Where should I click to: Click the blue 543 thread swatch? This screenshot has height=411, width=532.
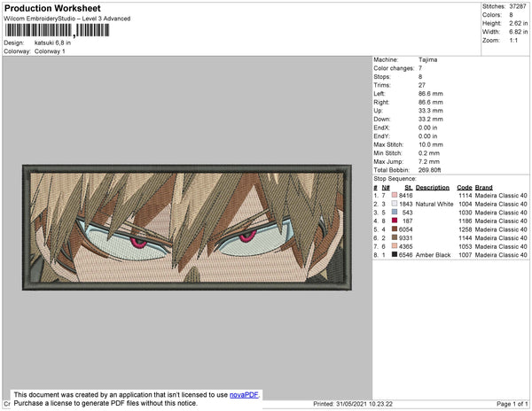click(x=395, y=212)
